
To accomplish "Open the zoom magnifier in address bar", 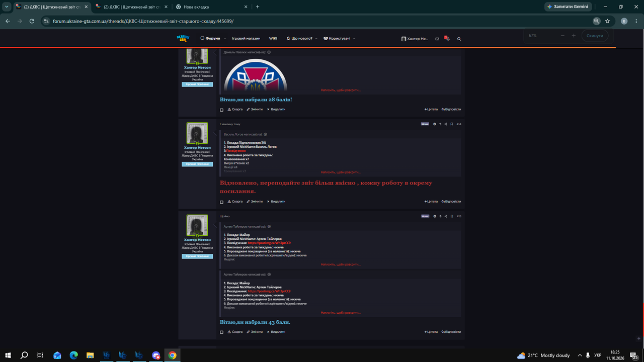I will click(596, 21).
